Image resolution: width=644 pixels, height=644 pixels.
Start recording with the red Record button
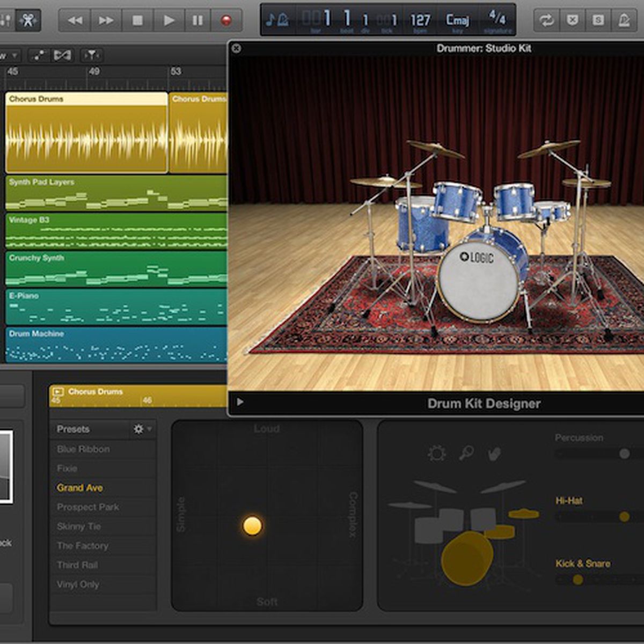[x=226, y=20]
